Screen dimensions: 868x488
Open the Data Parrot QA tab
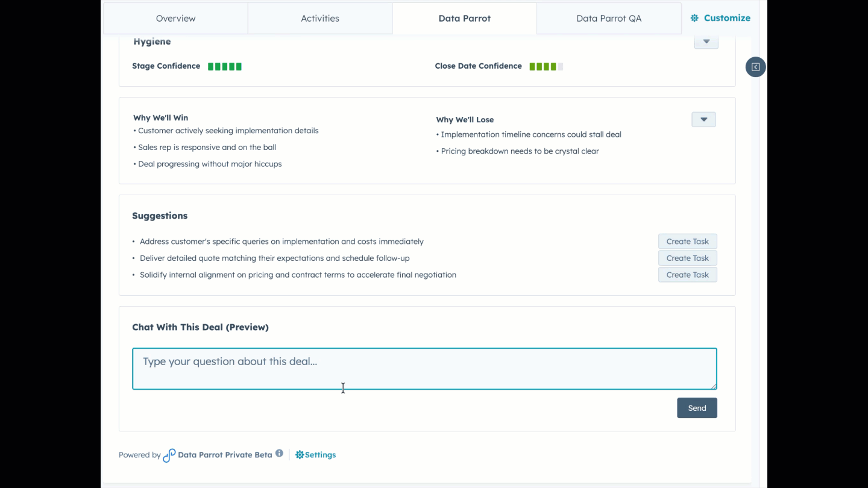609,18
